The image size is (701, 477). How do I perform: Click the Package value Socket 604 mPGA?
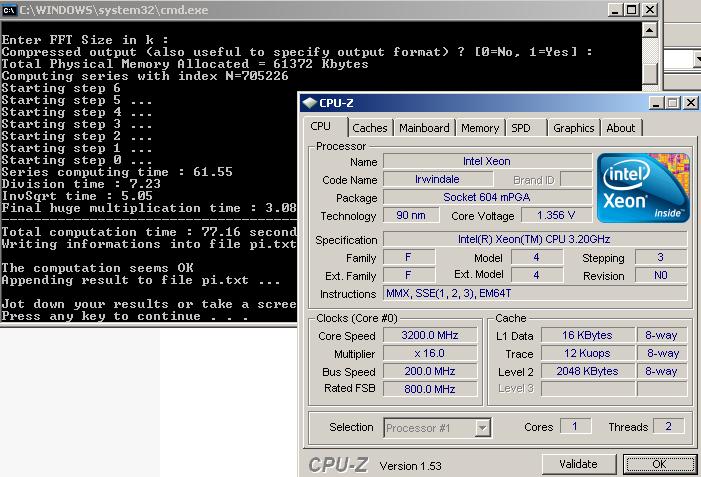[x=487, y=197]
